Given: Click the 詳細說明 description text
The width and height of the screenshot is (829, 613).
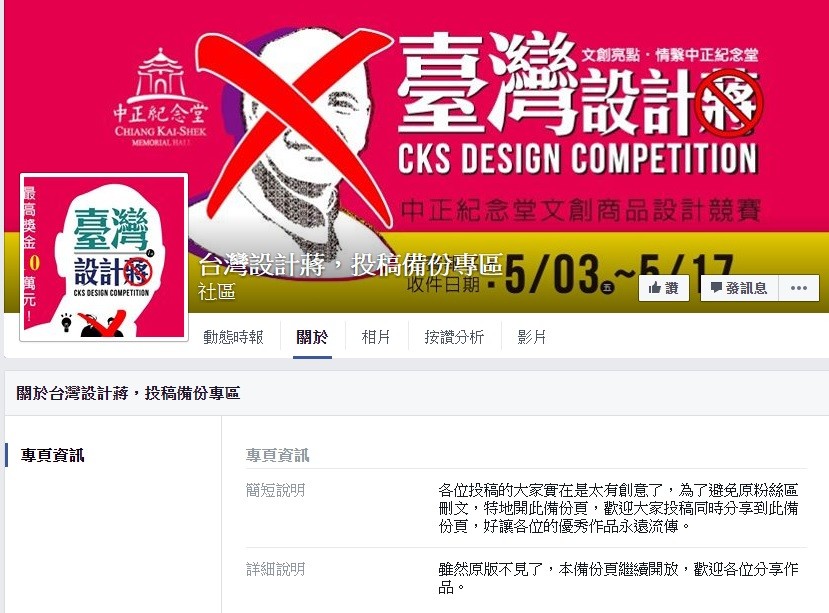Looking at the screenshot, I should [x=618, y=578].
